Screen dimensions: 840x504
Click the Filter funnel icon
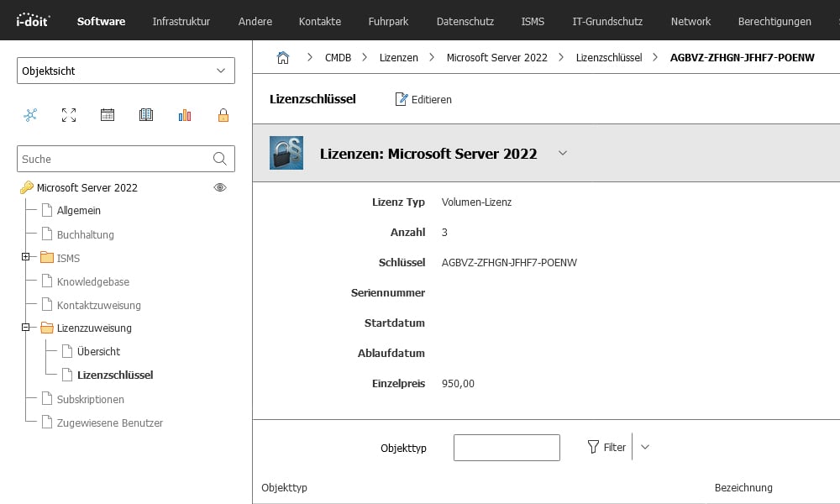click(x=593, y=447)
